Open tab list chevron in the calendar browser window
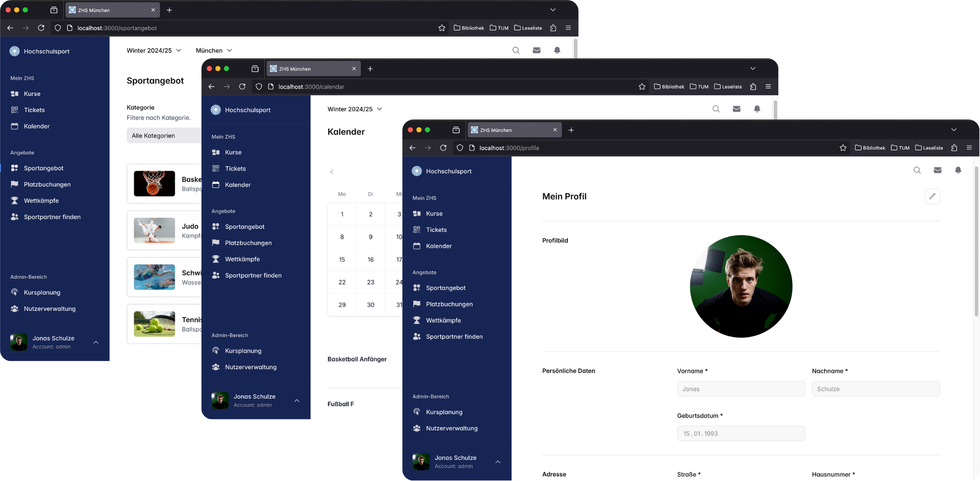Image resolution: width=980 pixels, height=481 pixels. 753,69
